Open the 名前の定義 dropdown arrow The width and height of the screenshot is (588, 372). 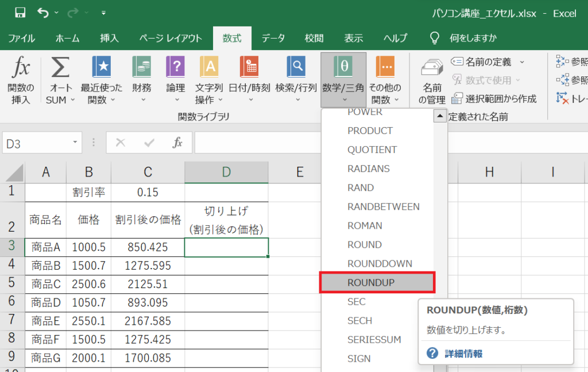[520, 61]
